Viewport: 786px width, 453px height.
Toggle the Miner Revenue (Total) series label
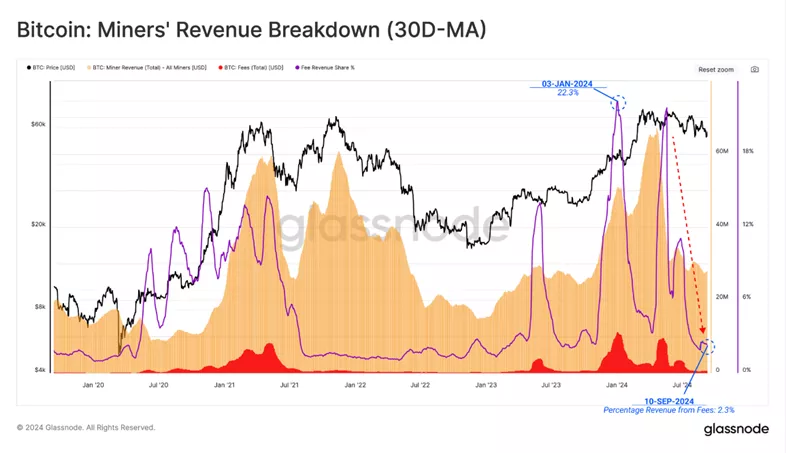152,68
